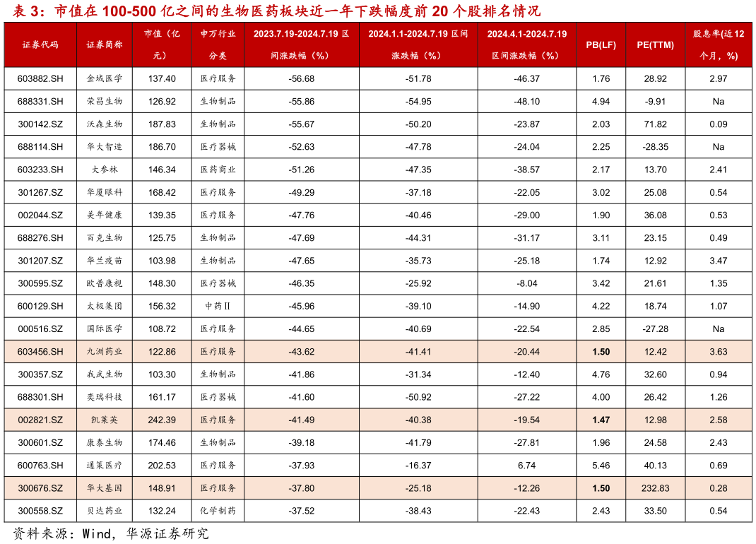Click the positive change value 6.74
The height and width of the screenshot is (544, 756).
tap(527, 466)
